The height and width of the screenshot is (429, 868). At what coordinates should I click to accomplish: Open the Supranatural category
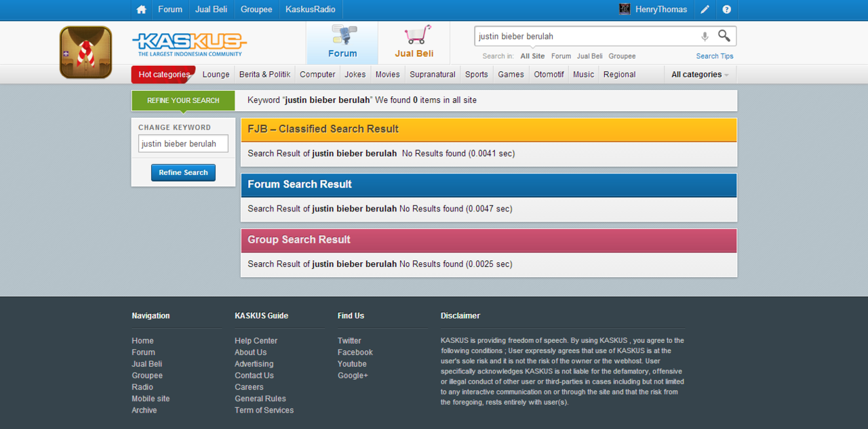pos(433,75)
